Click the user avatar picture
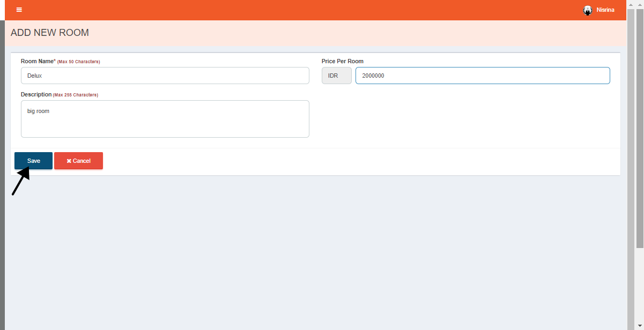This screenshot has width=644, height=330. pyautogui.click(x=588, y=10)
